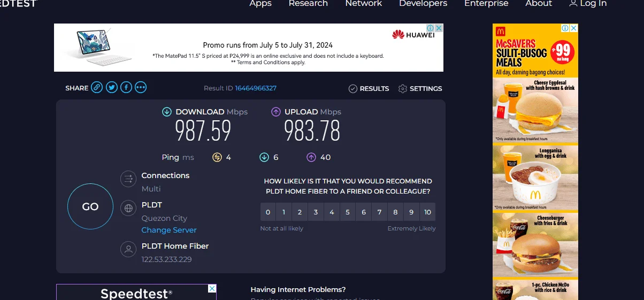This screenshot has width=644, height=300.
Task: Click the Log In person icon
Action: click(x=573, y=3)
